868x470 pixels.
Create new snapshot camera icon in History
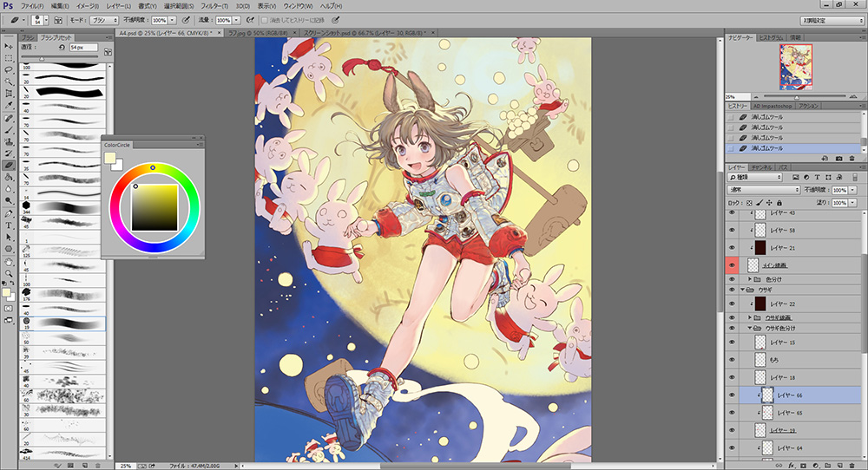point(838,159)
